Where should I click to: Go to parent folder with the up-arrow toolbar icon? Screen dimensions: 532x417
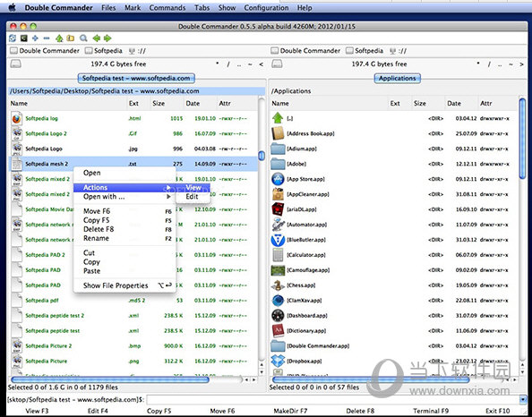[59, 38]
